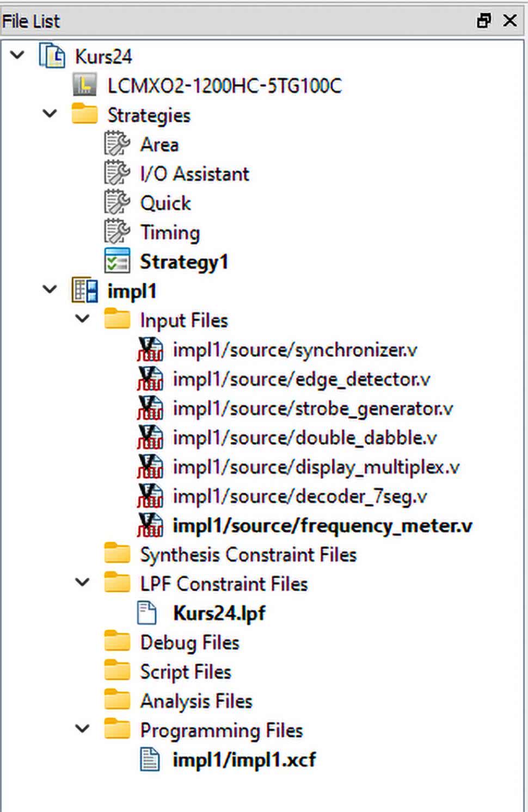Click the impl1.xcf programming file icon
Image resolution: width=528 pixels, height=812 pixels.
coord(150,759)
